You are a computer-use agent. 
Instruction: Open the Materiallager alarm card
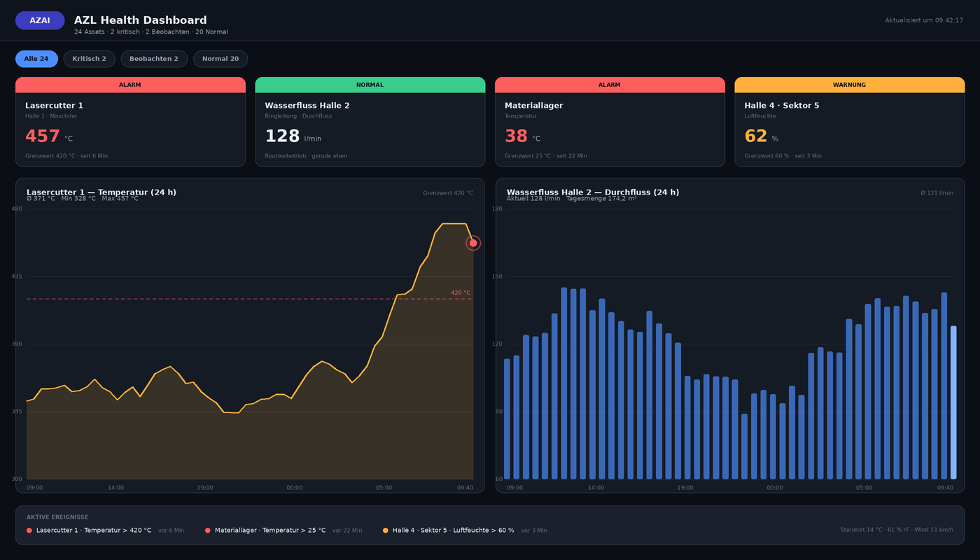[610, 122]
